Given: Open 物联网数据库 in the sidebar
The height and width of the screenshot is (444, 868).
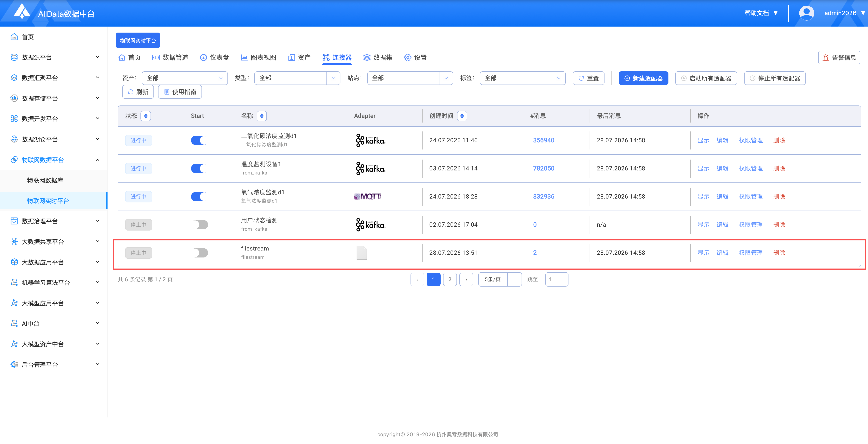Looking at the screenshot, I should (45, 180).
